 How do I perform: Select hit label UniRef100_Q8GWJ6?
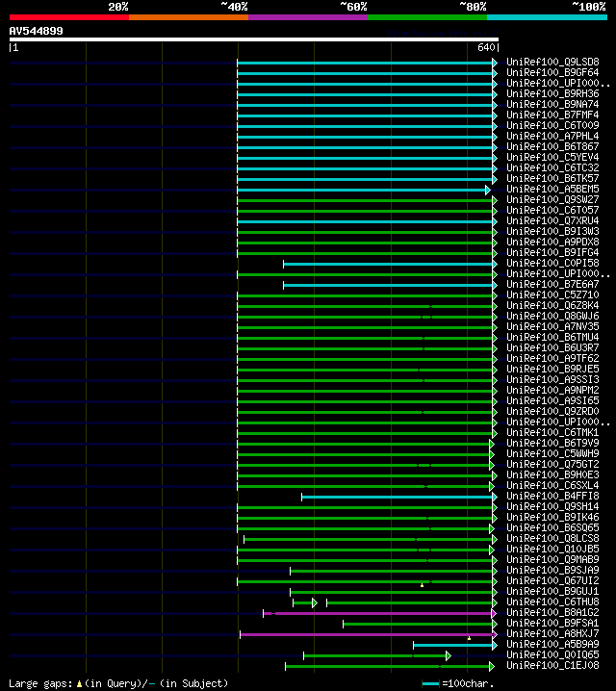point(552,316)
